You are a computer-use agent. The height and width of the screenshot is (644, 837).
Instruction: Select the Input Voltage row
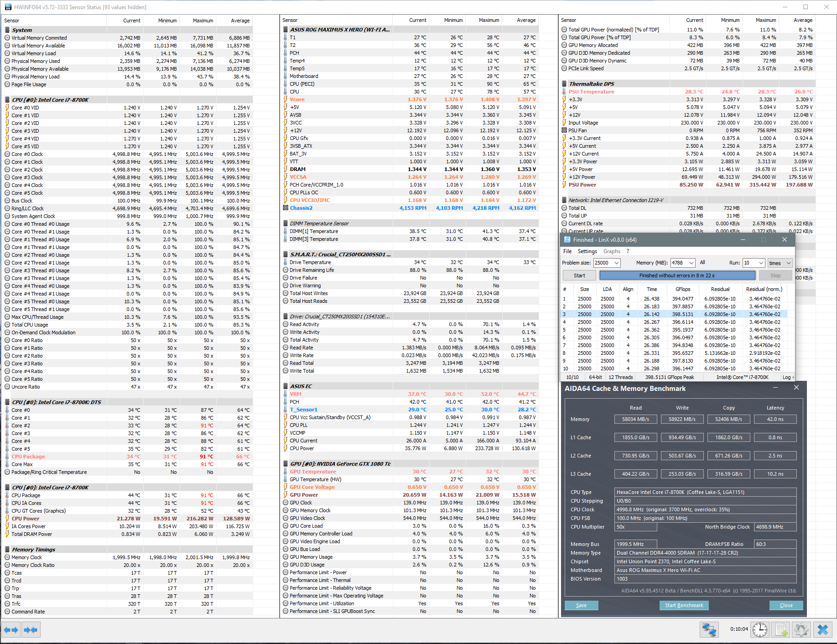pos(687,123)
